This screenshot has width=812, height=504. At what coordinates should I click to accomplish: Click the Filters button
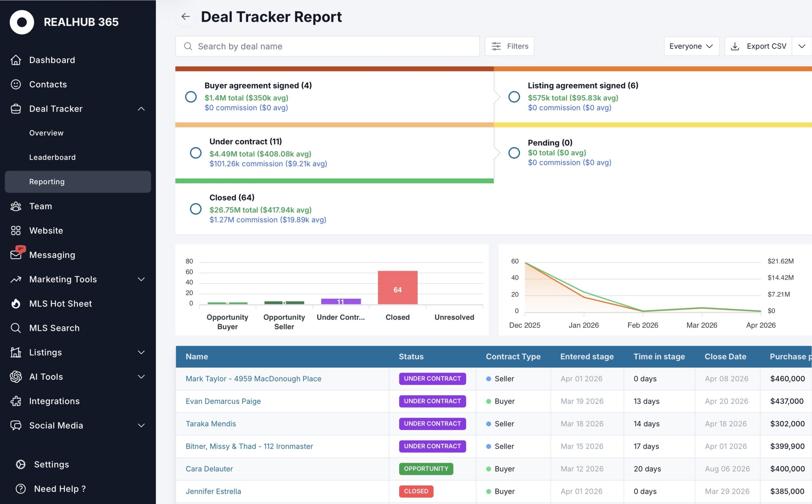coord(509,46)
